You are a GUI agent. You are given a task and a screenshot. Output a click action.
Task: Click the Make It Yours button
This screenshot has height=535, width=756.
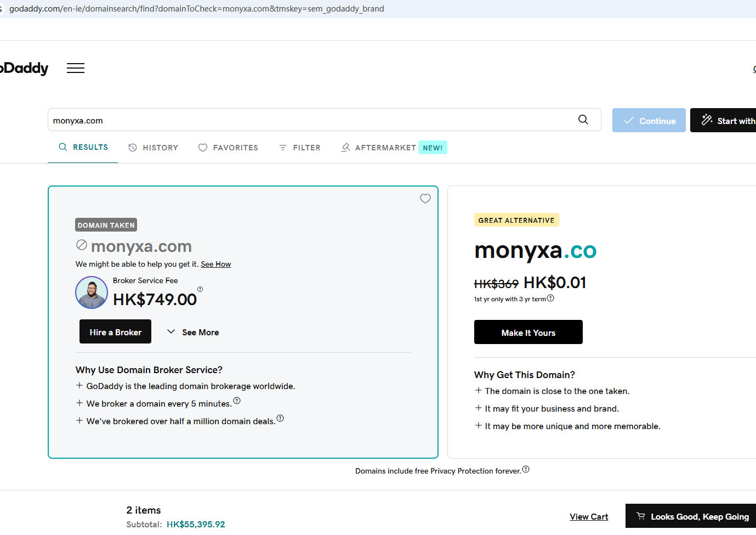[528, 333]
